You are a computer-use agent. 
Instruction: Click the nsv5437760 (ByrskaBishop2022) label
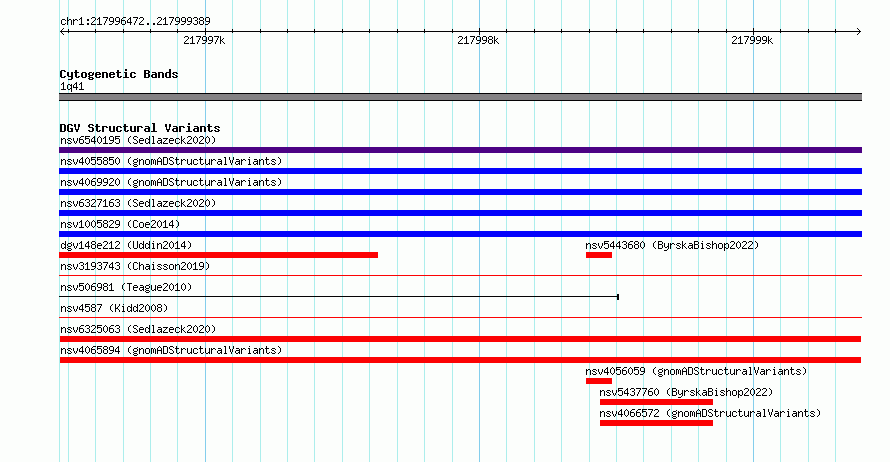coord(686,392)
